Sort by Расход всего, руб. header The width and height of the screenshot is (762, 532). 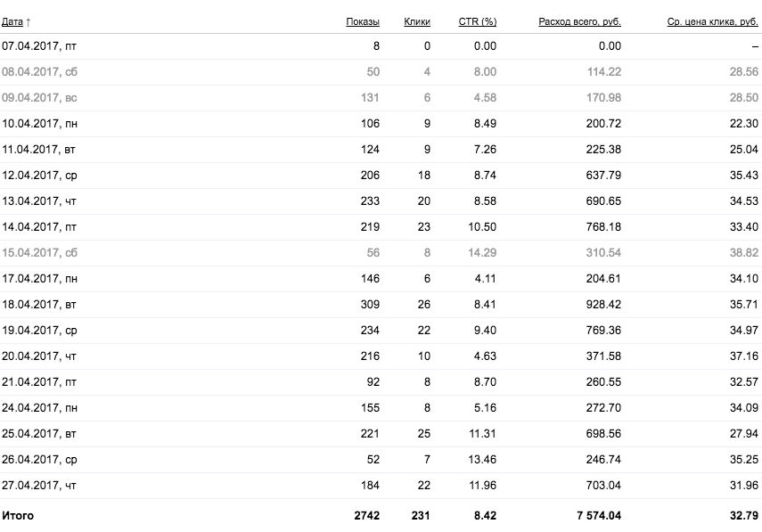click(x=580, y=22)
